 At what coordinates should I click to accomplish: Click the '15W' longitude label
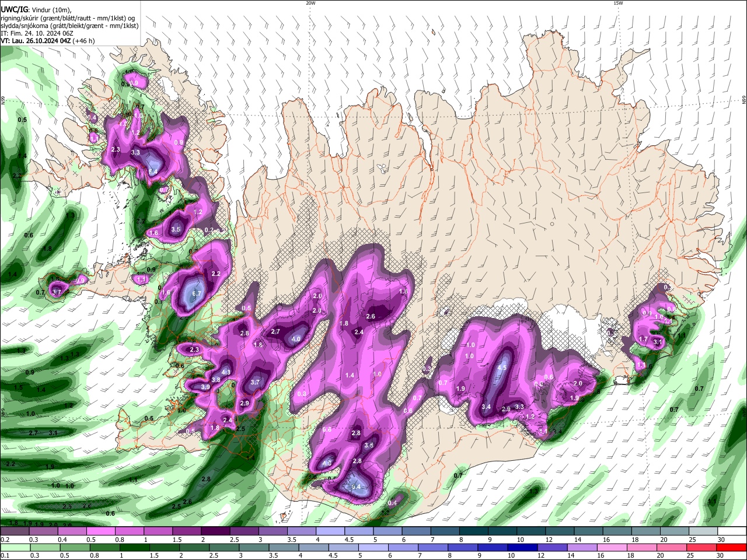617,3
